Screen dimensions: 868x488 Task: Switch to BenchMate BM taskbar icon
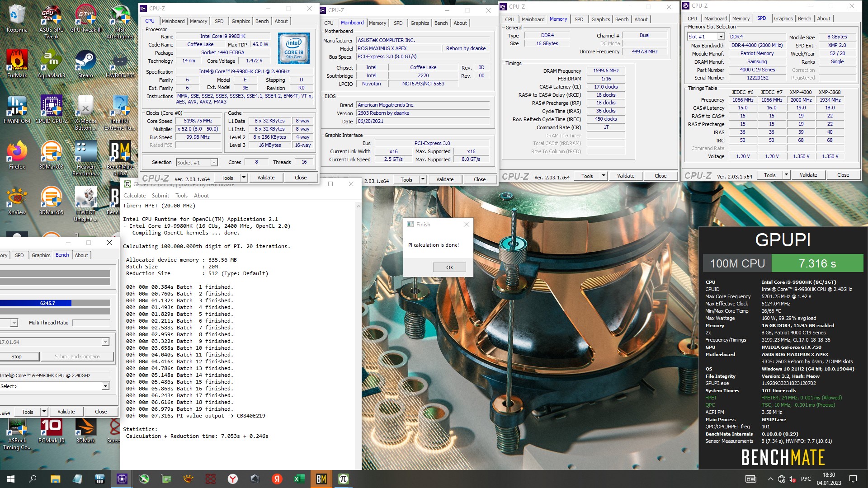pos(321,479)
